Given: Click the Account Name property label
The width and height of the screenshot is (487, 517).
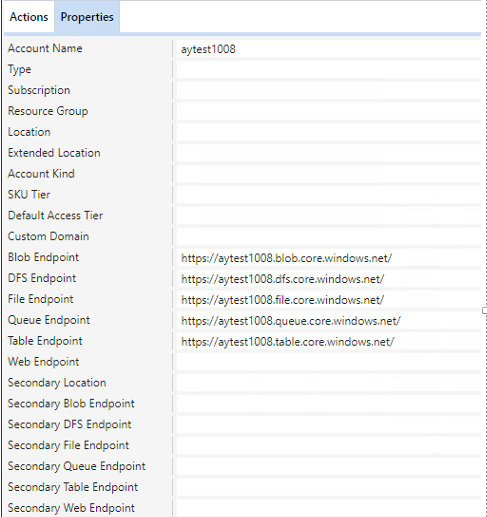Looking at the screenshot, I should click(x=45, y=48).
